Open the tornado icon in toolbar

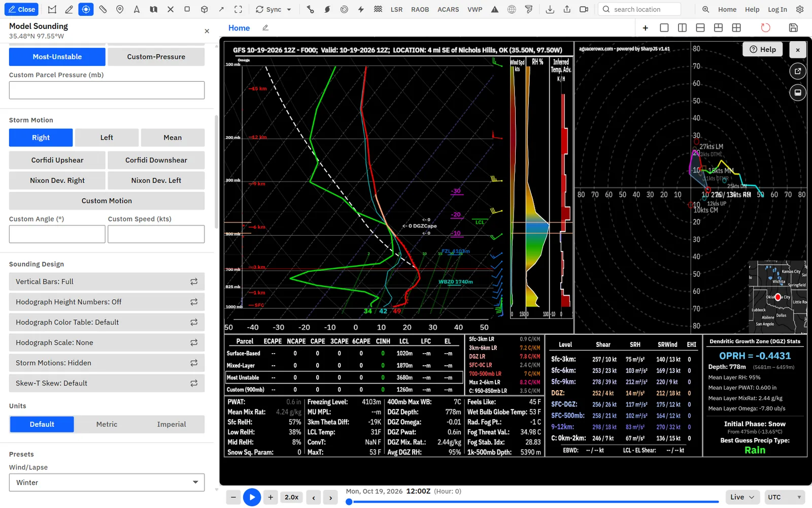(529, 9)
